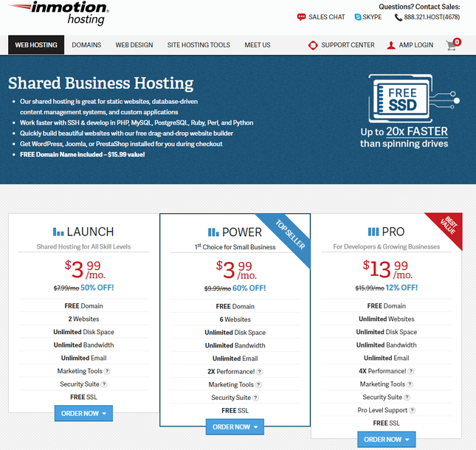Click the Shared Business Hosting heading
This screenshot has height=450, width=476.
coord(101,83)
